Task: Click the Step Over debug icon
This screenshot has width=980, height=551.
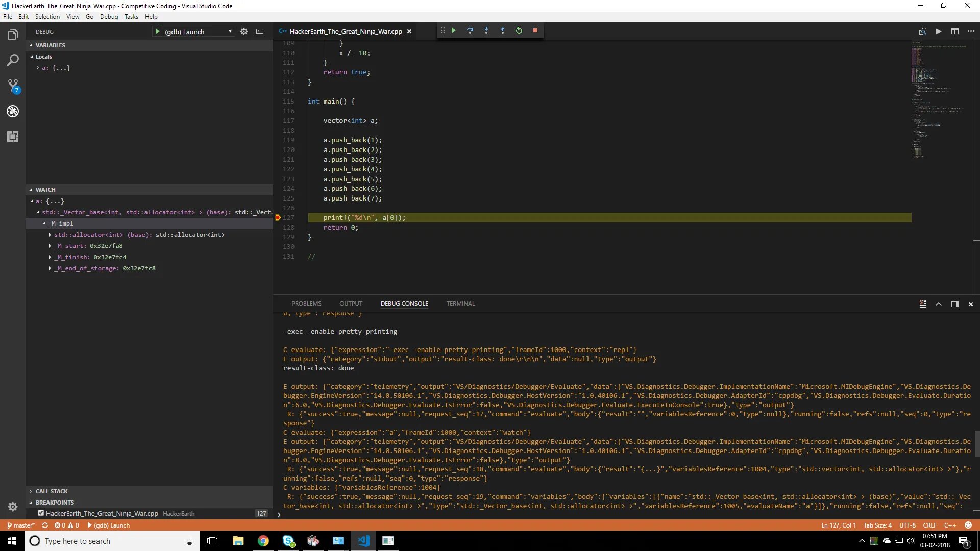Action: (x=470, y=31)
